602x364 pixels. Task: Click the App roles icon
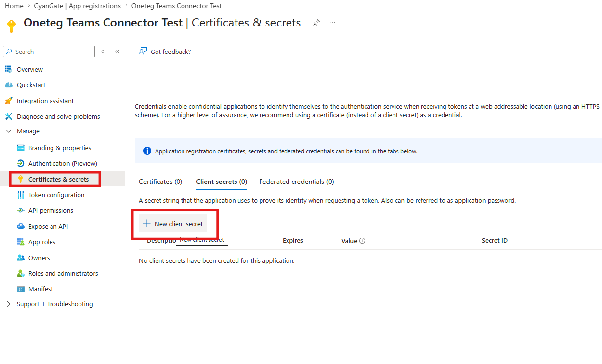(x=20, y=242)
